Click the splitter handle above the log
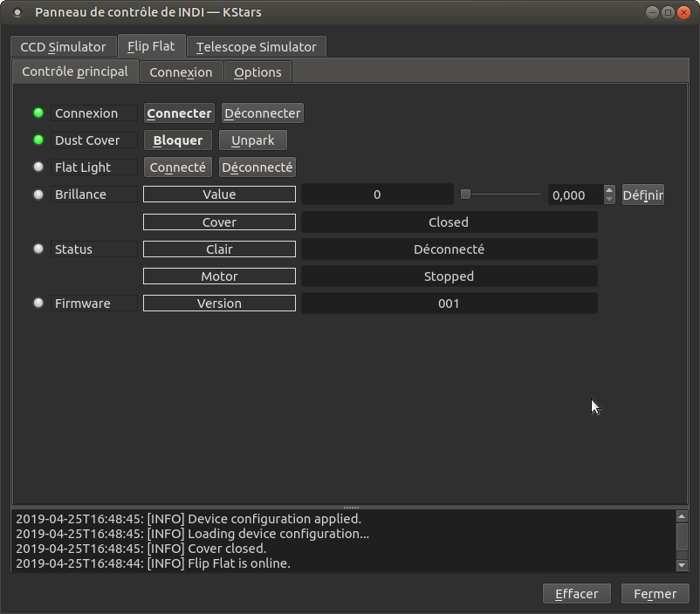 [351, 508]
